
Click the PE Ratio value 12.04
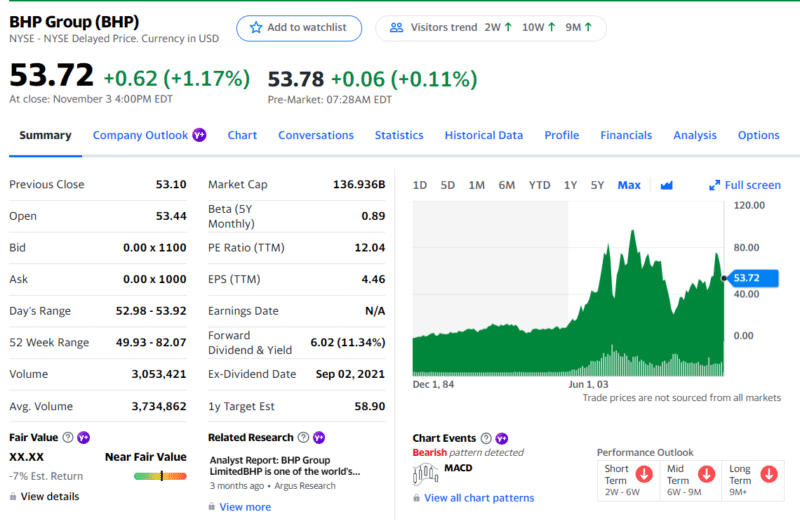point(370,247)
